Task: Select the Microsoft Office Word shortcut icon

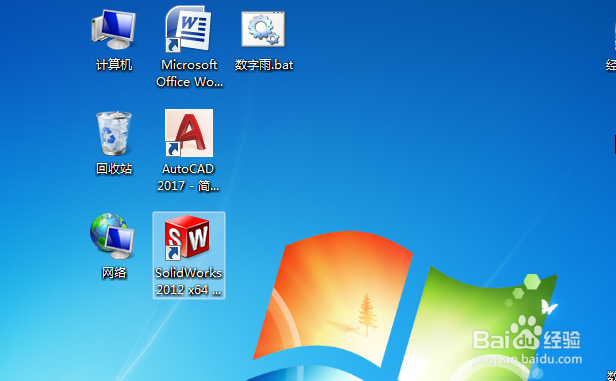Action: [188, 29]
